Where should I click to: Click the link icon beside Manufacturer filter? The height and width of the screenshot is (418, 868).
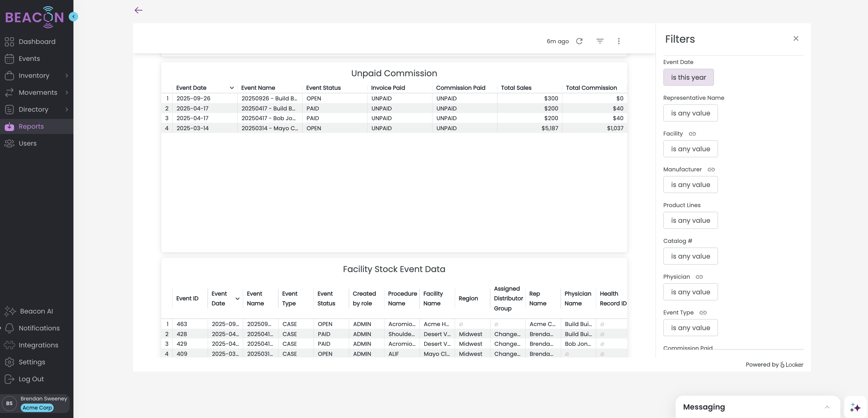pyautogui.click(x=711, y=169)
